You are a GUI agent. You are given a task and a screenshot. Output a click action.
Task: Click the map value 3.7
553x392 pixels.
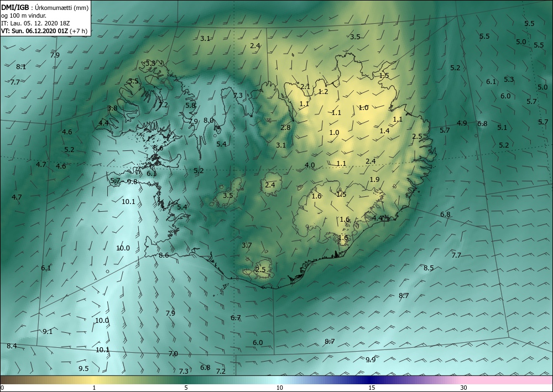[x=247, y=245]
